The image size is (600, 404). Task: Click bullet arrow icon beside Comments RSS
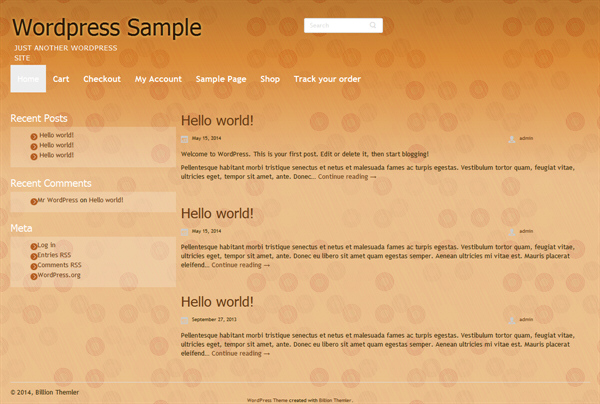34,266
